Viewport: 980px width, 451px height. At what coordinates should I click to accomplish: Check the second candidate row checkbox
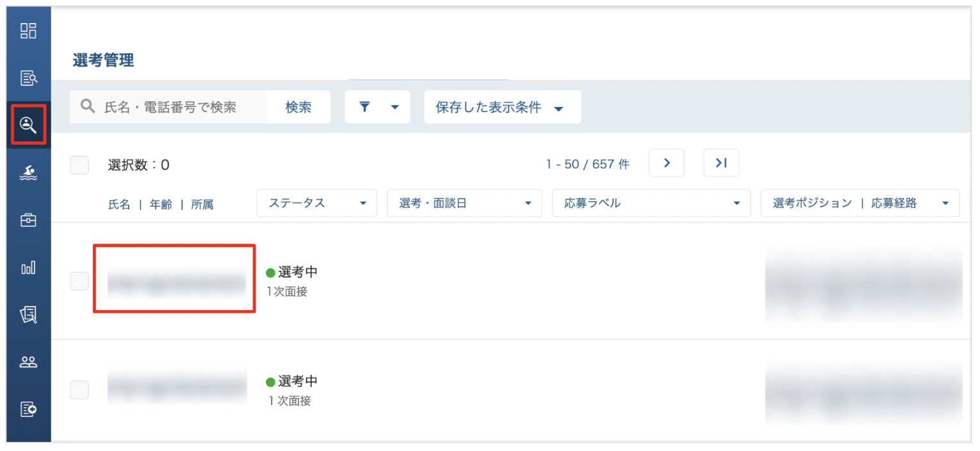pyautogui.click(x=79, y=389)
